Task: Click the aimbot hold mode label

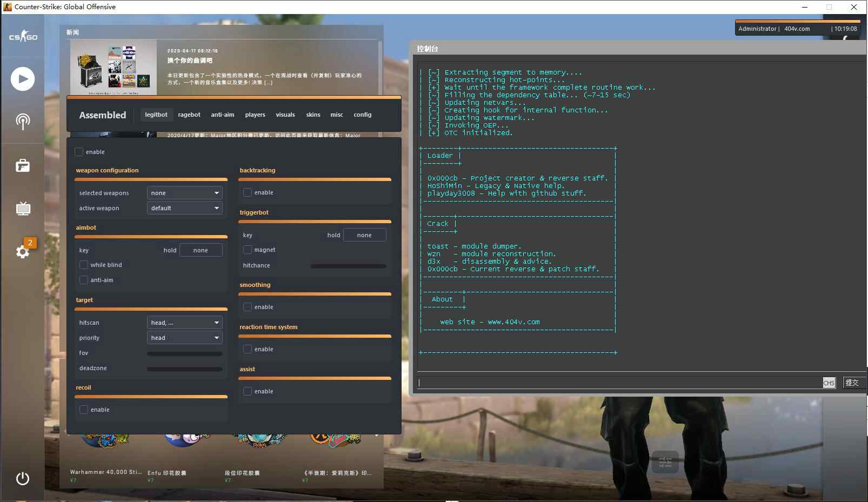Action: pyautogui.click(x=170, y=250)
